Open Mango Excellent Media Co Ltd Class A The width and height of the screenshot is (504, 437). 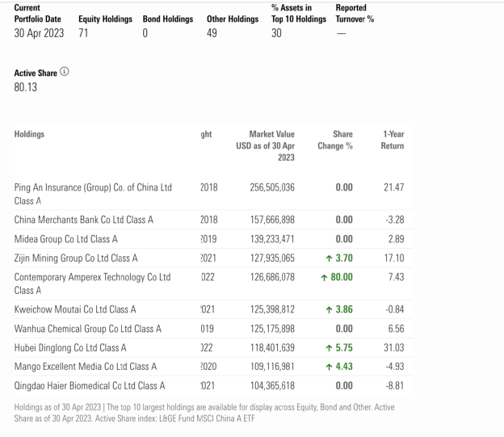point(85,366)
